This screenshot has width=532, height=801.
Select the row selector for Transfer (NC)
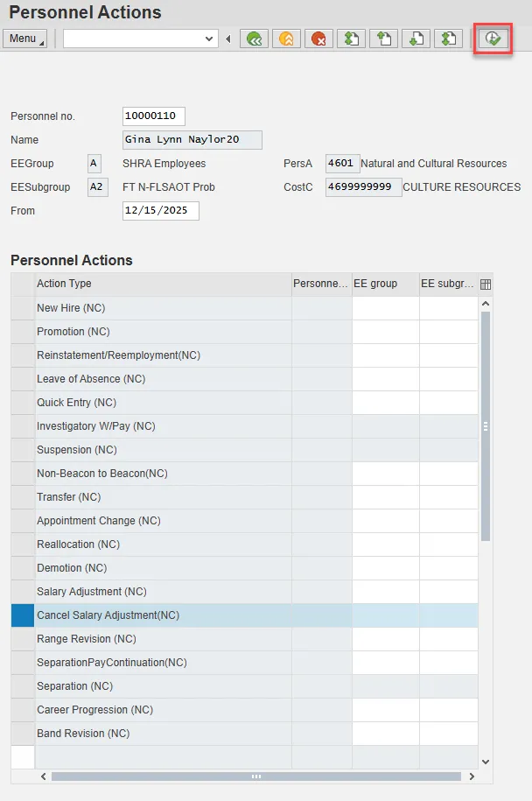pyautogui.click(x=23, y=497)
